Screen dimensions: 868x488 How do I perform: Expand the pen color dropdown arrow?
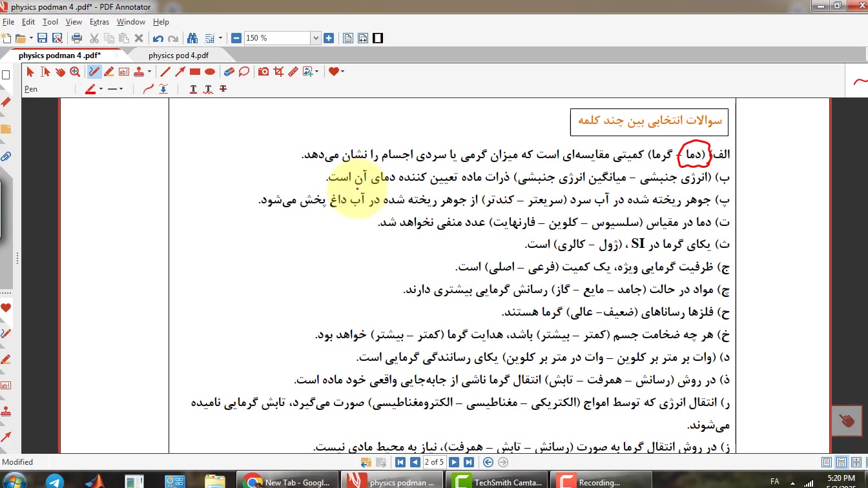click(x=101, y=89)
